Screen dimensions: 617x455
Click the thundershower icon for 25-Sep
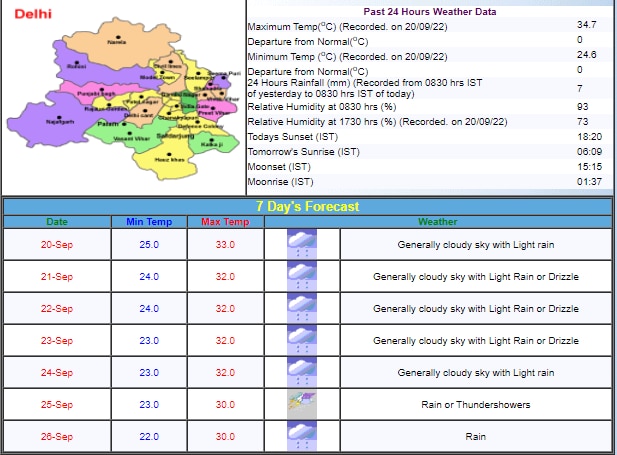[x=301, y=404]
